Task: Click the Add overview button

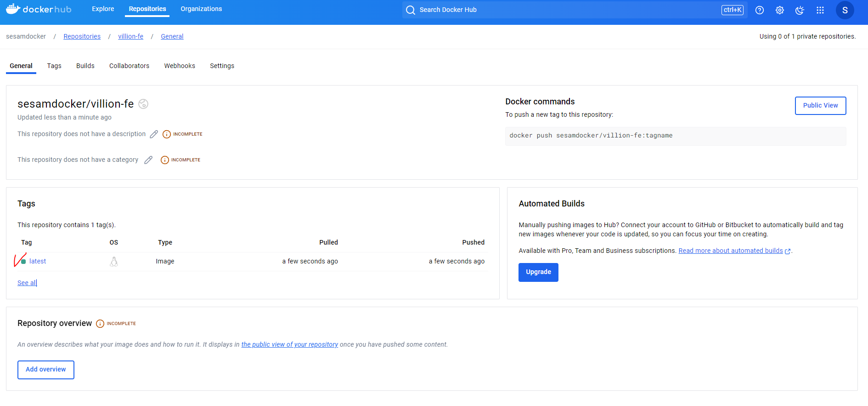Action: click(x=46, y=370)
